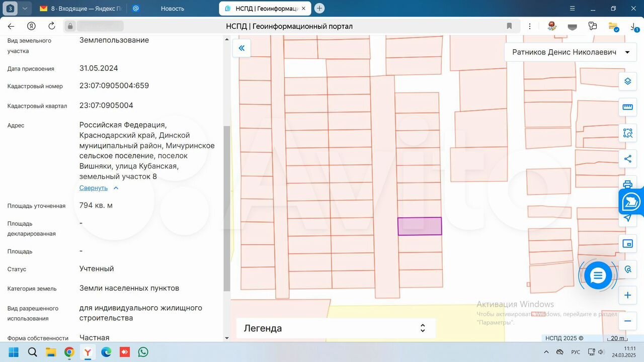
Task: Select the ruler measurement tool
Action: (627, 107)
